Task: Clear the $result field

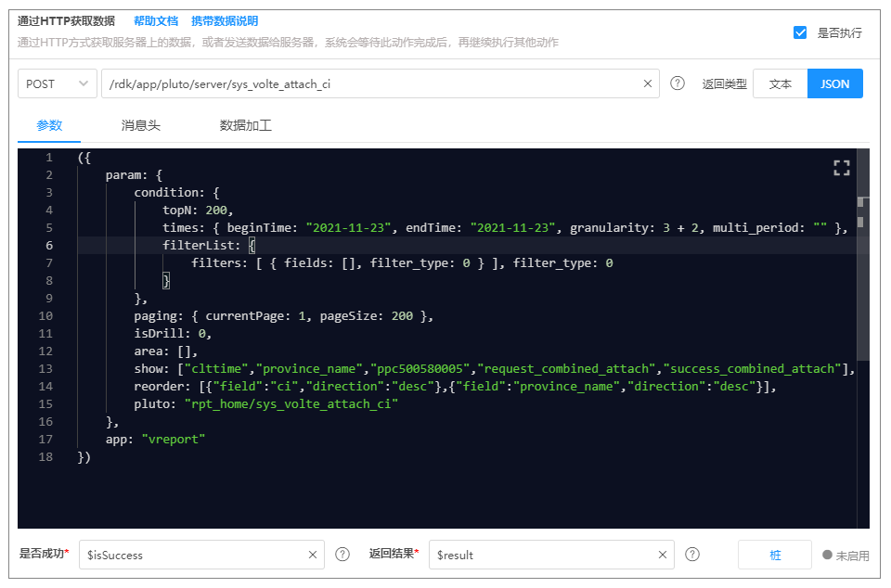Action: [663, 555]
